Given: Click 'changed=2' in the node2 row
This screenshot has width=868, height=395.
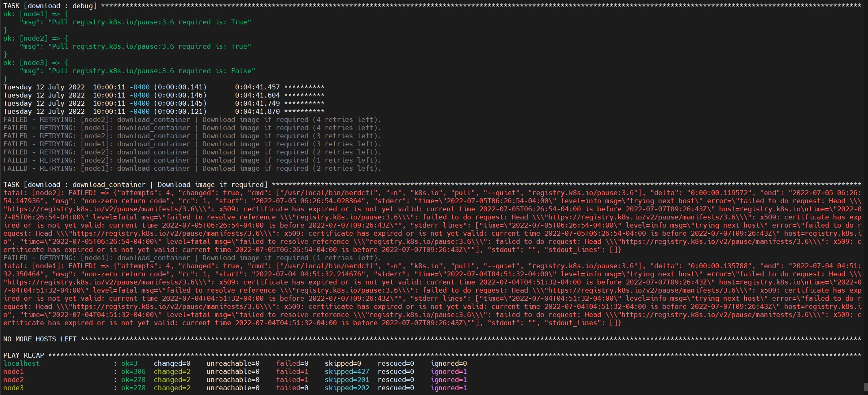Looking at the screenshot, I should [x=172, y=380].
